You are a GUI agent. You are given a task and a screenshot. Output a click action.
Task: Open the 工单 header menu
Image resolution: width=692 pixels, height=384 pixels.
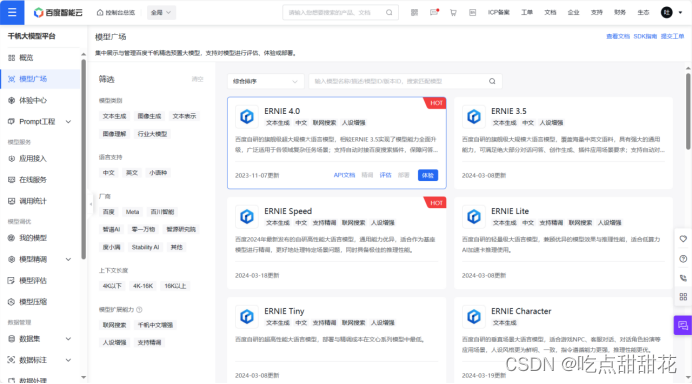527,12
